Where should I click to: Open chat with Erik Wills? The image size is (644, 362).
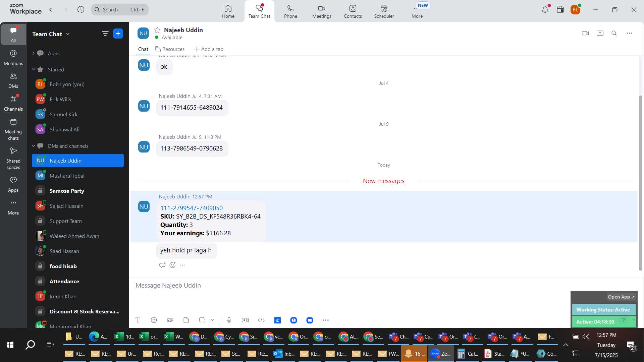pyautogui.click(x=78, y=99)
